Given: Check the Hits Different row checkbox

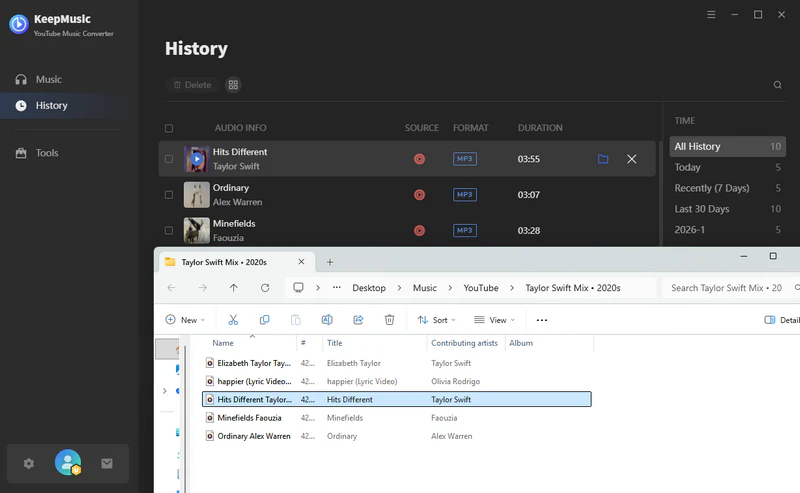Looking at the screenshot, I should click(x=169, y=159).
